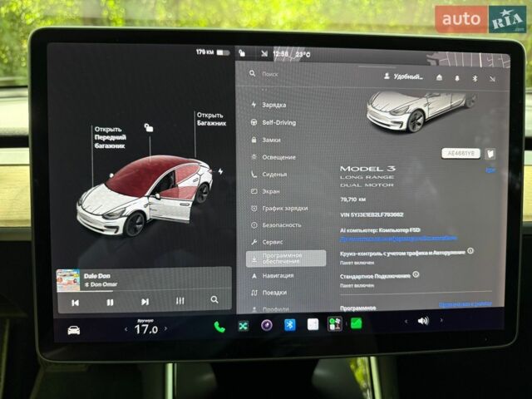The image size is (532, 399).
Task: Open Bluetooth settings in the header
Action: click(x=475, y=79)
